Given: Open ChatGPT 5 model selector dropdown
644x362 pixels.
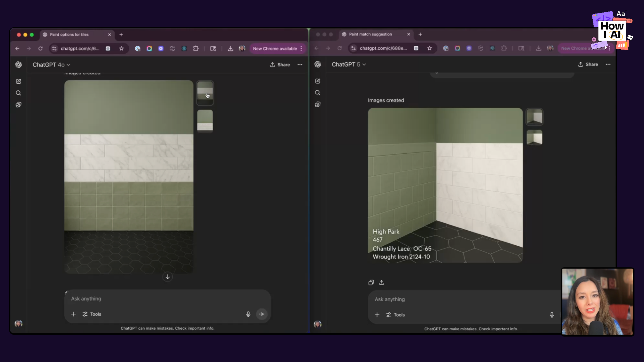Looking at the screenshot, I should 349,65.
